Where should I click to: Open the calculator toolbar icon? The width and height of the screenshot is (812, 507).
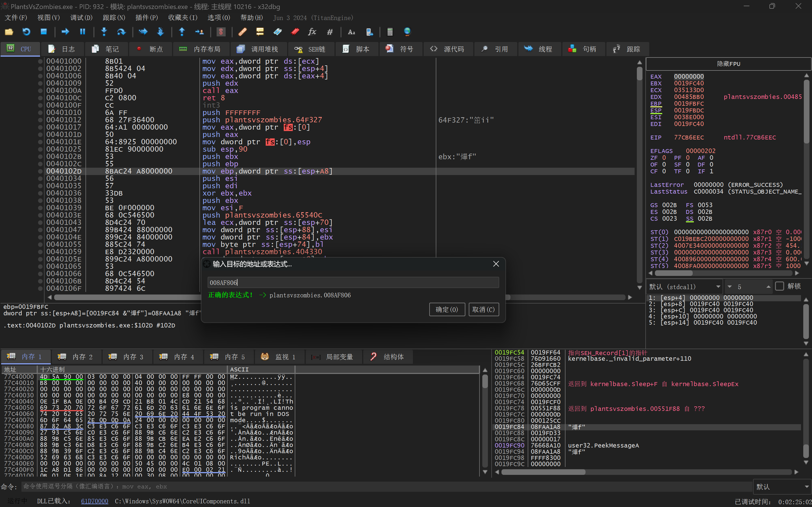click(x=390, y=32)
